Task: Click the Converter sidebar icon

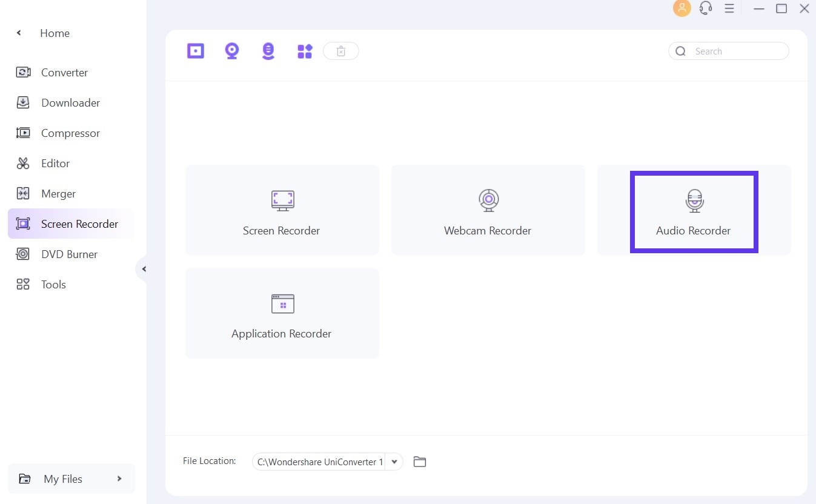Action: coord(23,73)
